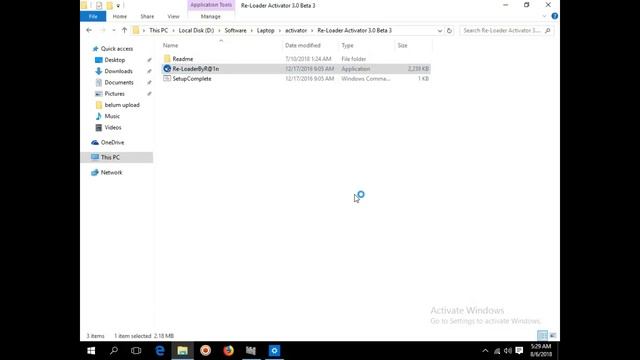
Task: Open Downloads in the navigation pane
Action: (118, 71)
